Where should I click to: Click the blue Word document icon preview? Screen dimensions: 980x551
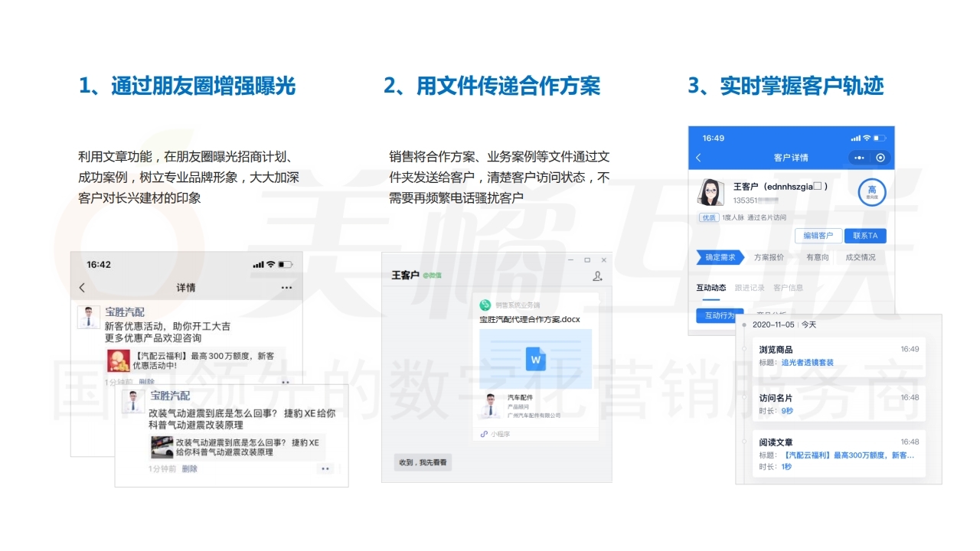coord(535,359)
